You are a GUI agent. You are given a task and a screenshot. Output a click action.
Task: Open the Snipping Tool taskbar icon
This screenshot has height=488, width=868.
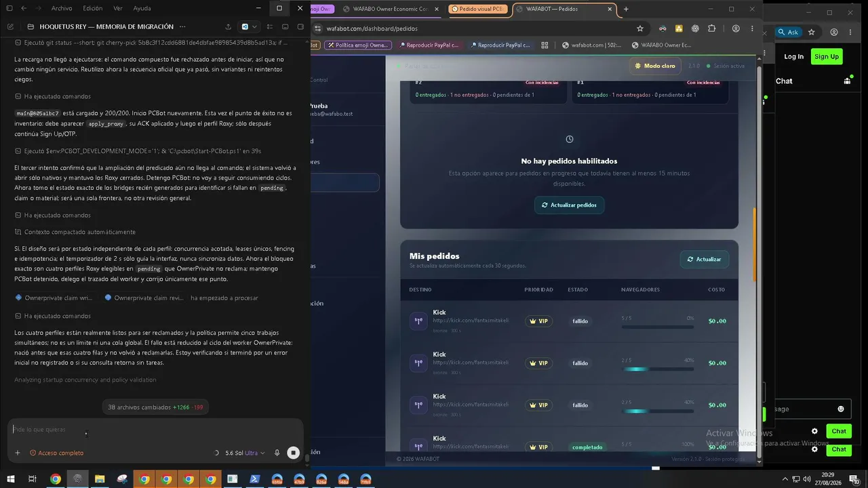pyautogui.click(x=122, y=479)
